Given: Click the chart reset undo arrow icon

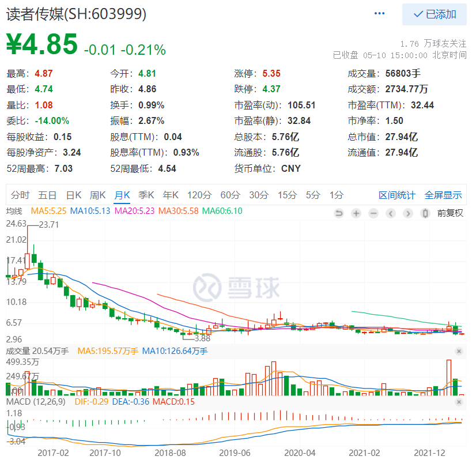Looking at the screenshot, I should [x=338, y=213].
